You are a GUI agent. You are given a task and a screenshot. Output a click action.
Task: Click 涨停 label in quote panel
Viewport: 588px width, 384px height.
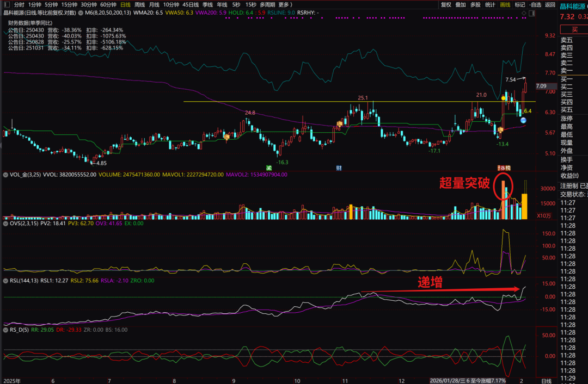coord(567,119)
